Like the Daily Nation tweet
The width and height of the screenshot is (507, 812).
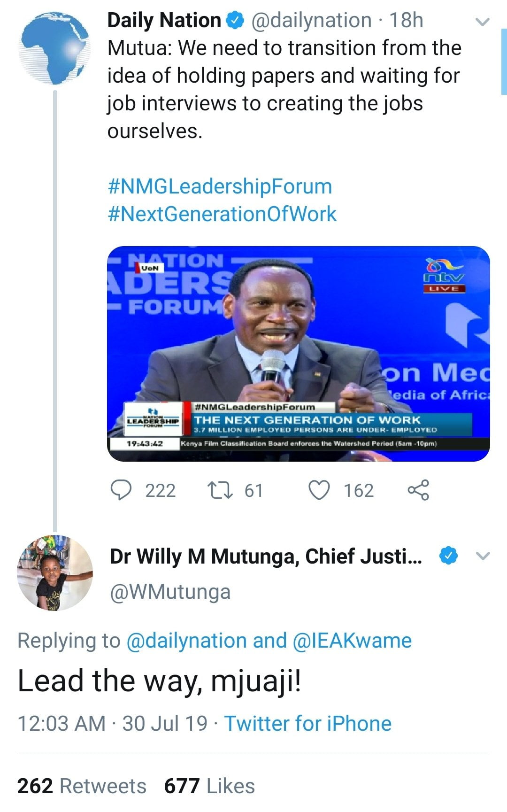coord(319,490)
